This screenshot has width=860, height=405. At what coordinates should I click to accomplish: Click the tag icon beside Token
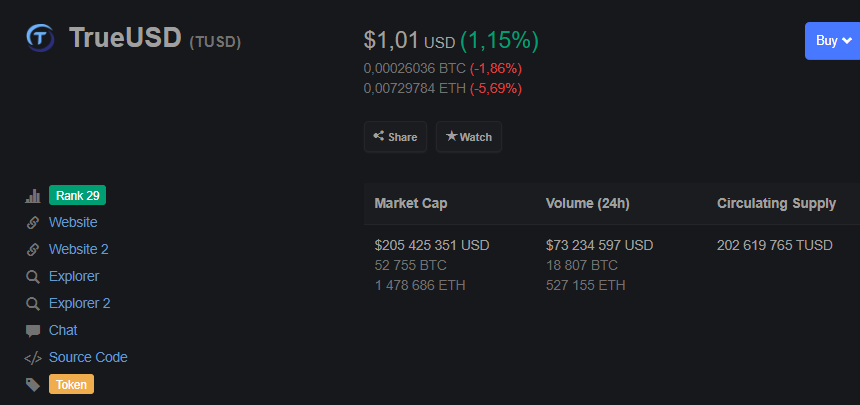click(33, 385)
